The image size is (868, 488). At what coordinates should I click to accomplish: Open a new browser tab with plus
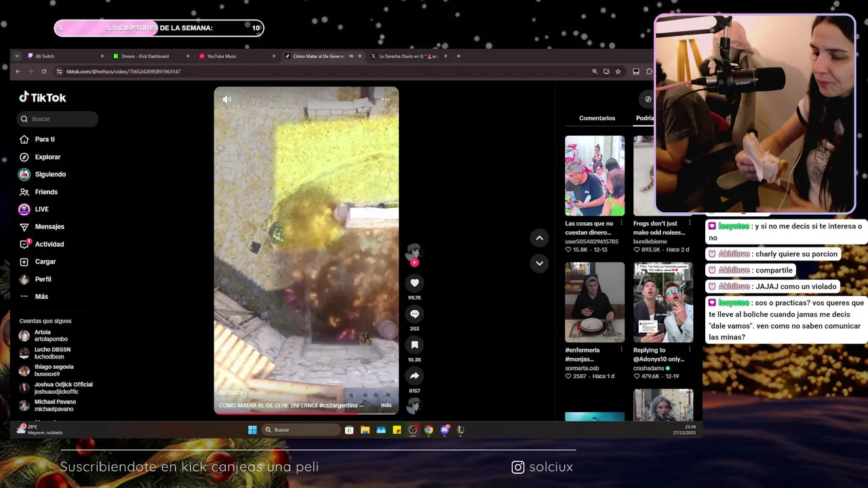tap(458, 56)
